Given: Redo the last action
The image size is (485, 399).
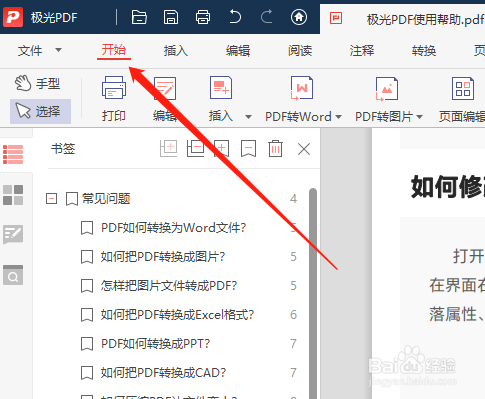Looking at the screenshot, I should 266,17.
